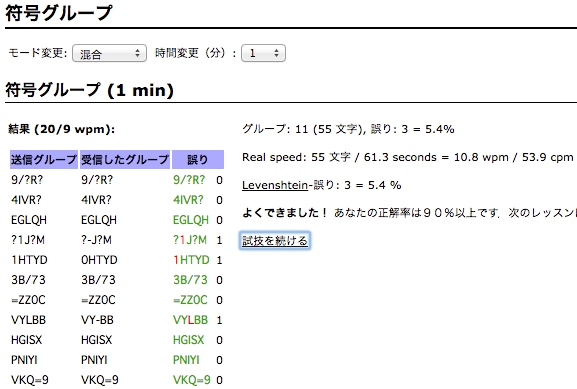Click the 送信グループ column header
This screenshot has height=389, width=577.
(44, 159)
